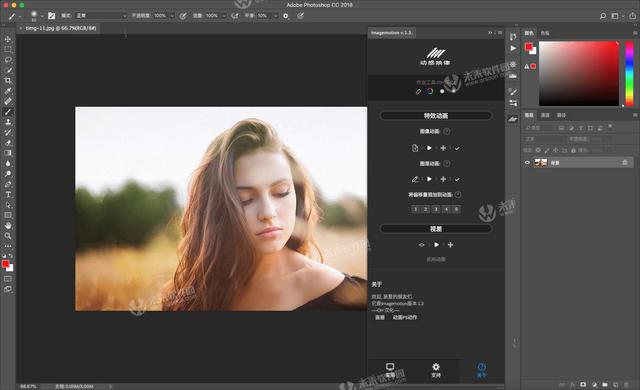
Task: Choose the Crop tool
Action: pyautogui.click(x=8, y=80)
